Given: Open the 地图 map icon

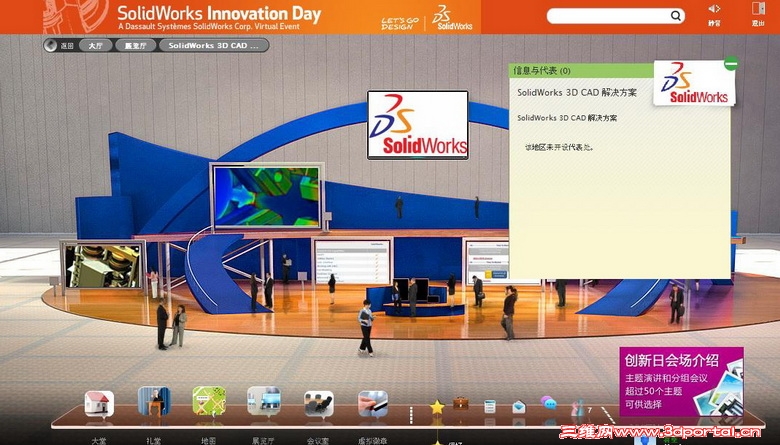Looking at the screenshot, I should click(x=209, y=401).
